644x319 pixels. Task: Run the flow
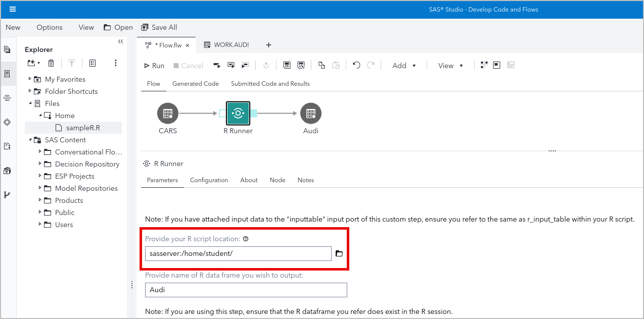[x=153, y=65]
